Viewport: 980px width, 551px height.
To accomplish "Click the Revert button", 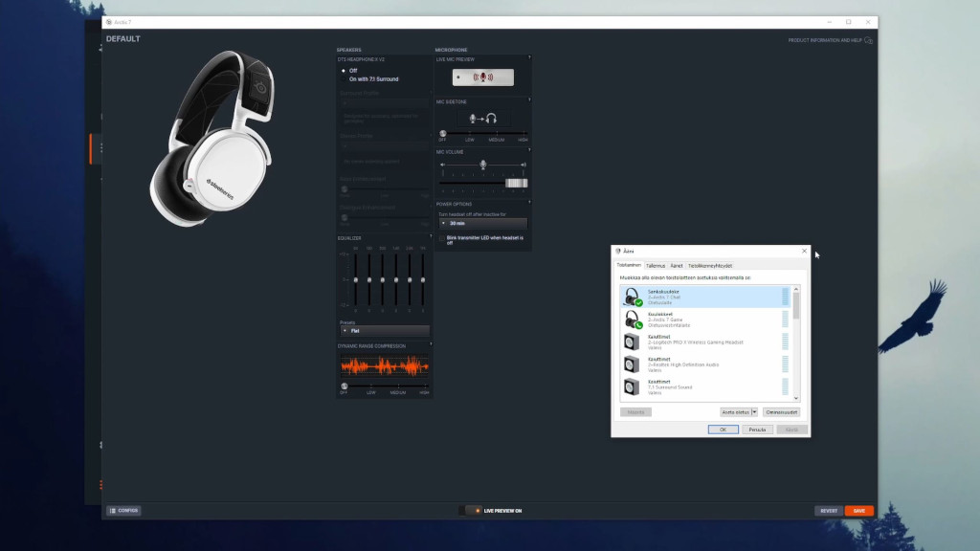I will [829, 511].
